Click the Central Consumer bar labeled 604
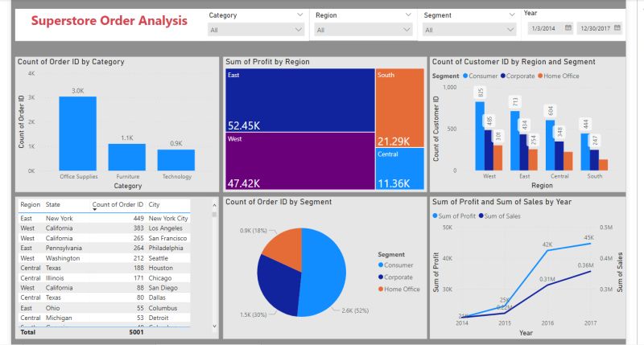 point(550,146)
